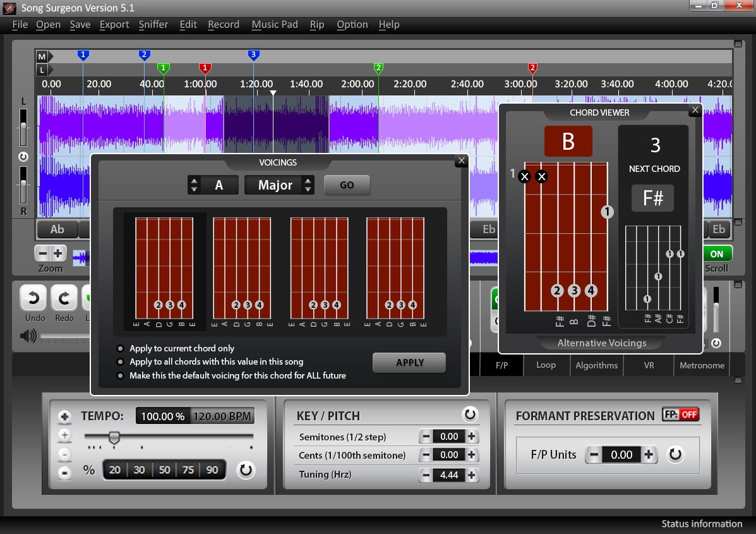Reset tempo with the circular arrow
The width and height of the screenshot is (756, 534).
tap(246, 470)
